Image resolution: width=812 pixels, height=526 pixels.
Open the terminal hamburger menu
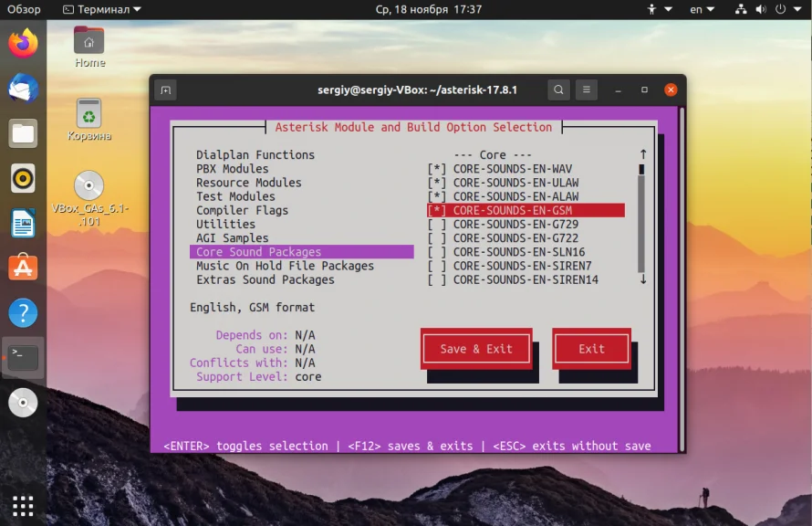coord(587,89)
